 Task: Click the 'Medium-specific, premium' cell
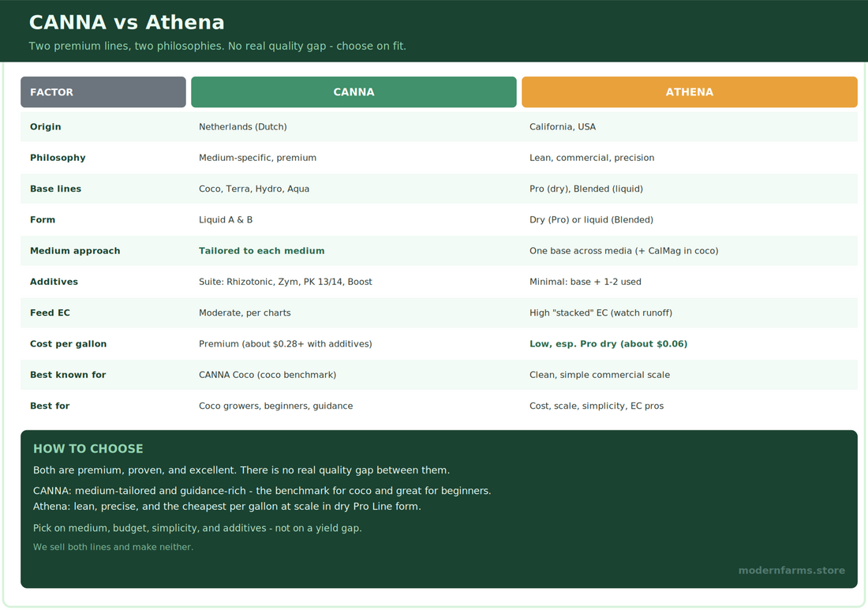click(x=257, y=158)
